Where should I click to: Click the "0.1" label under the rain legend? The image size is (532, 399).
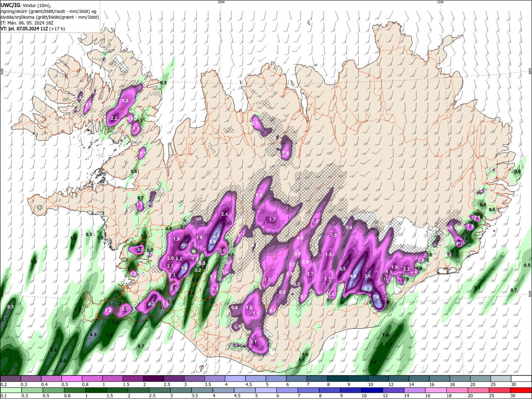tap(4, 397)
